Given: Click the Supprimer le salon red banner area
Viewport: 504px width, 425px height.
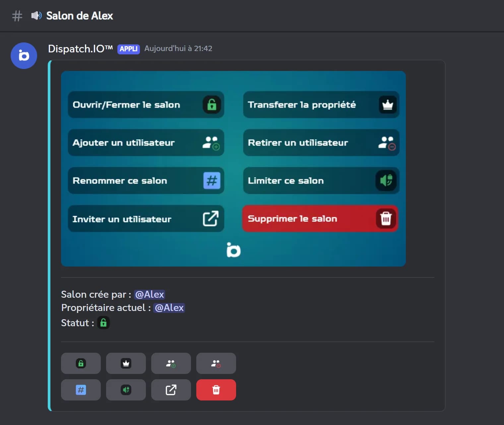Looking at the screenshot, I should (x=320, y=219).
